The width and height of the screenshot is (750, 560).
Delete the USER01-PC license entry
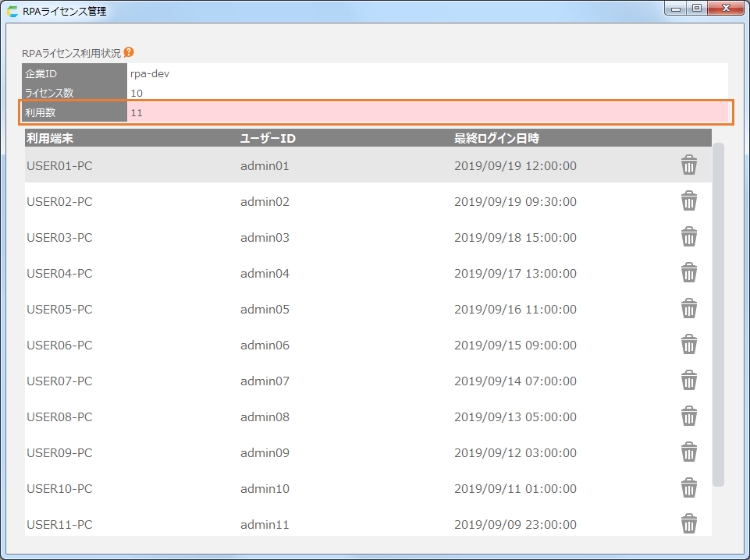[688, 165]
